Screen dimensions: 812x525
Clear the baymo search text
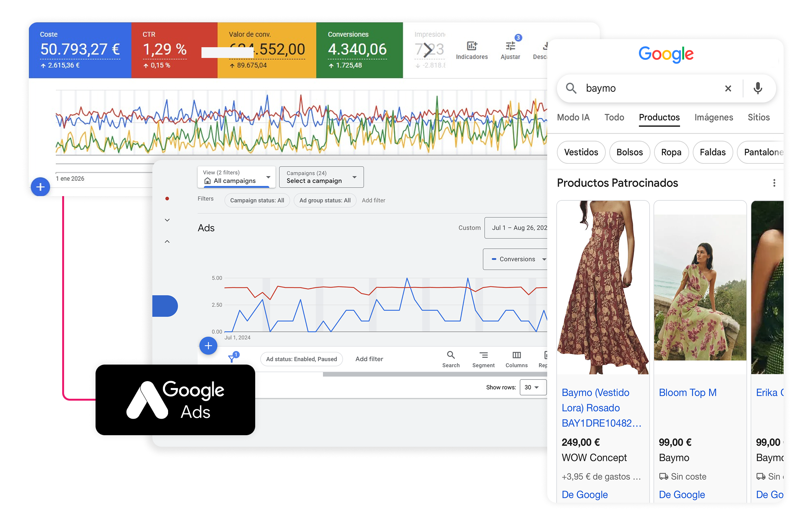pyautogui.click(x=728, y=89)
